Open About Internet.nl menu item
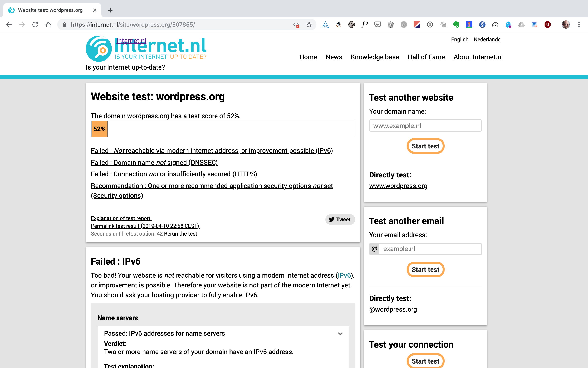The image size is (588, 368). [x=478, y=57]
